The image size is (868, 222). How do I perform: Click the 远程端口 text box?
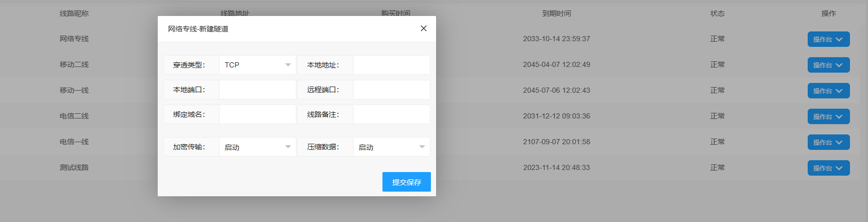point(391,90)
